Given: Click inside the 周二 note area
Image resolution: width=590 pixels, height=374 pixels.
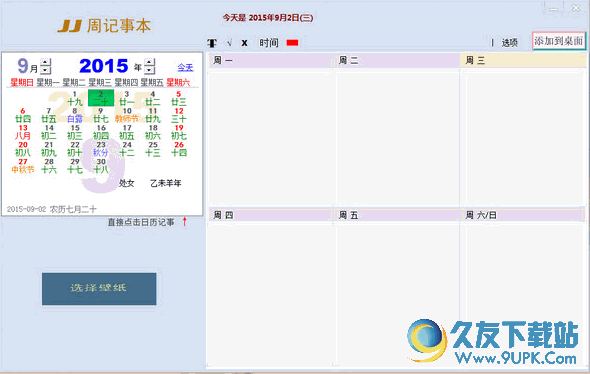Looking at the screenshot, I should [x=398, y=137].
